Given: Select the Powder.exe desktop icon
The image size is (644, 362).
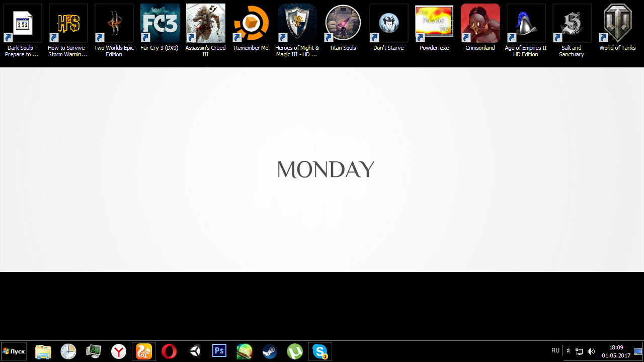Looking at the screenshot, I should pyautogui.click(x=434, y=28).
